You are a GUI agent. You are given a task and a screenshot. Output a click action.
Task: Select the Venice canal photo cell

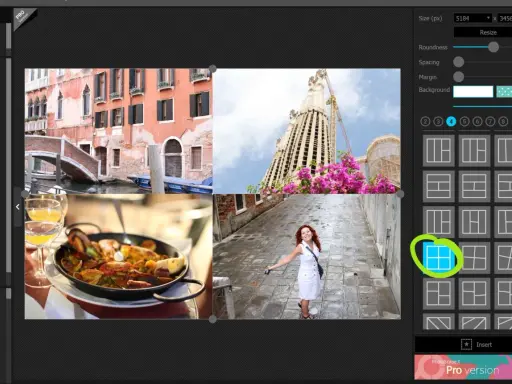pos(119,131)
